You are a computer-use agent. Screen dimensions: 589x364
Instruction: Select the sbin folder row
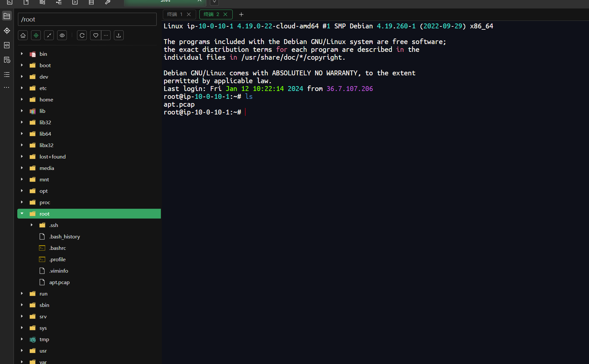tap(89, 305)
